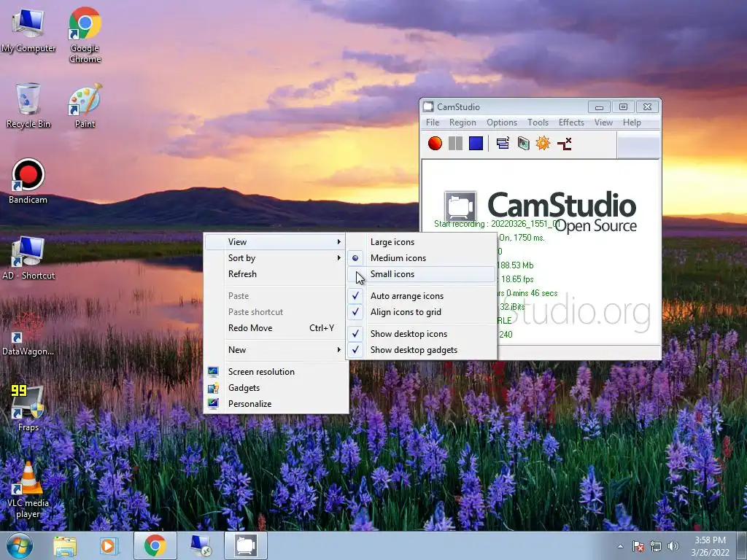
Task: Toggle Auto arrange icons
Action: (422, 296)
